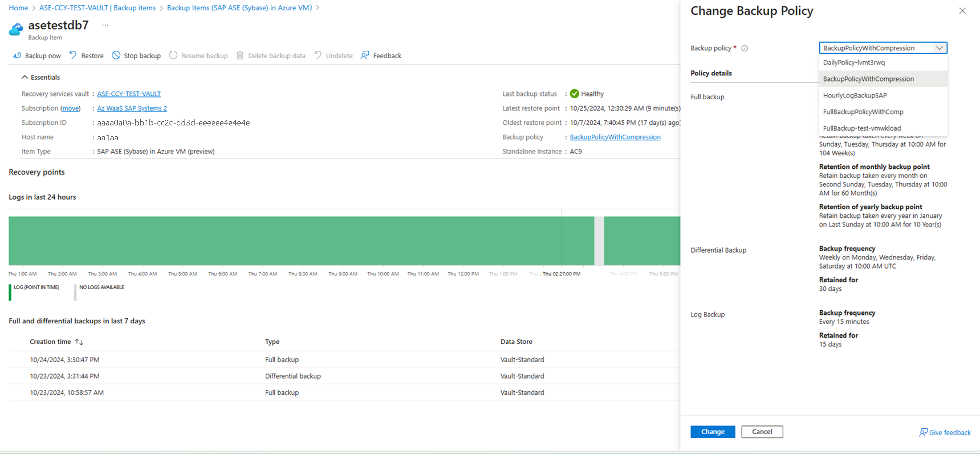Click the Stop backup icon
Viewport: 980px width, 454px height.
[x=116, y=55]
